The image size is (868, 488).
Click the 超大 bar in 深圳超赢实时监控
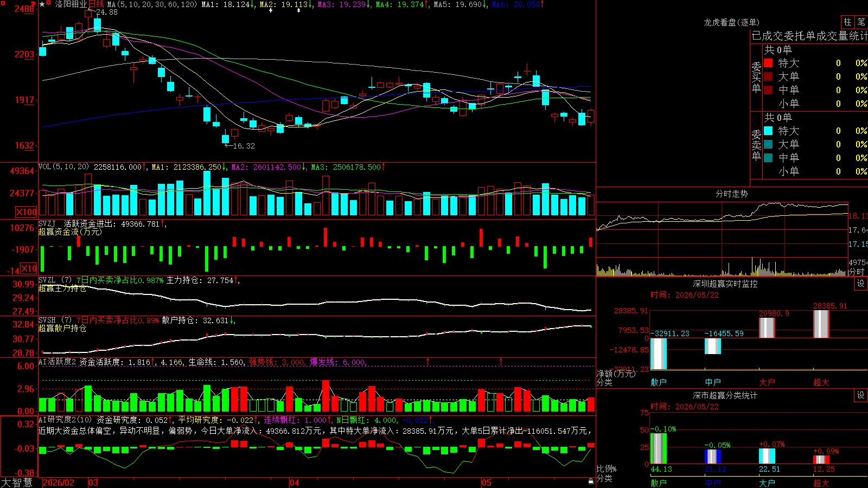click(821, 324)
